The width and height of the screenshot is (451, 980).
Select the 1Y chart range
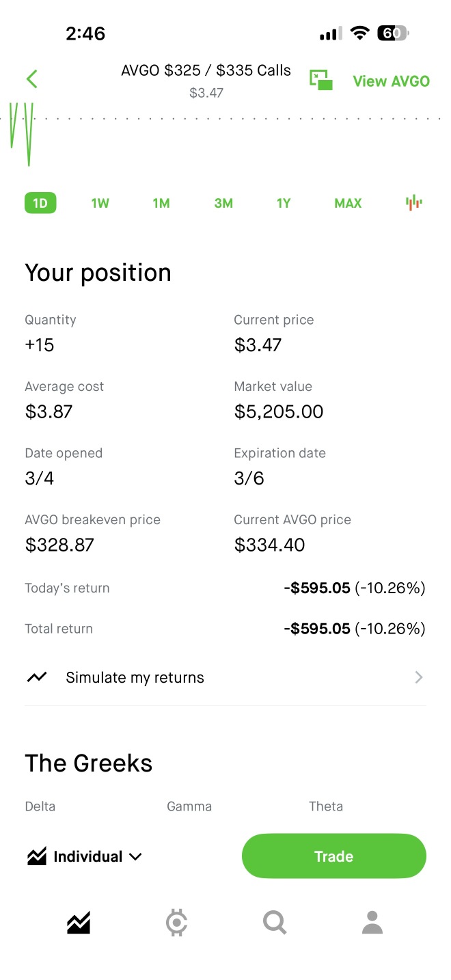[284, 203]
